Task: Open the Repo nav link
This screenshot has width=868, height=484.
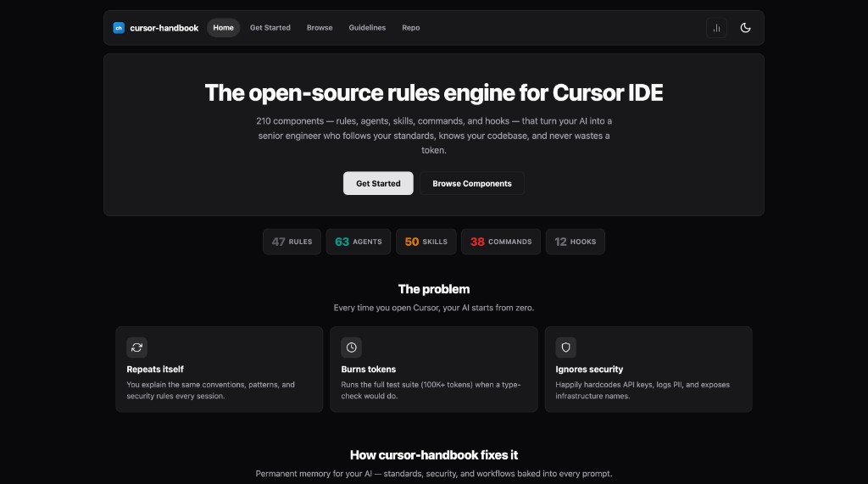Action: [x=411, y=28]
